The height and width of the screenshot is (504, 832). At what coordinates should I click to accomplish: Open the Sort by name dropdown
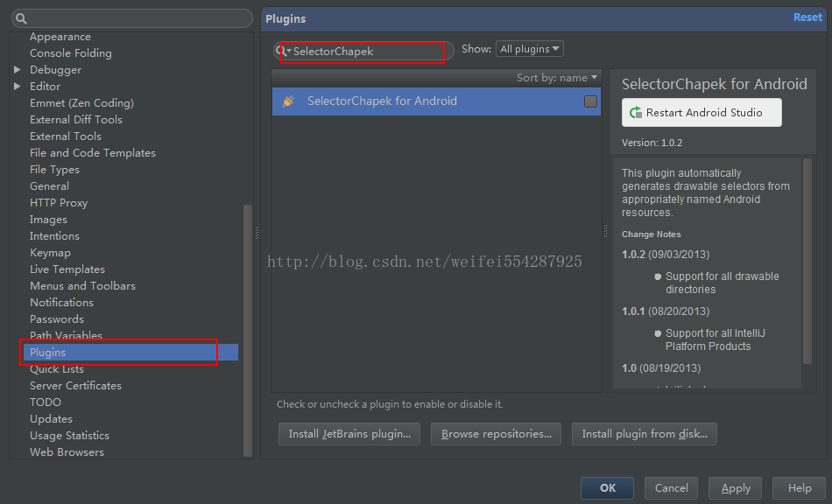557,78
